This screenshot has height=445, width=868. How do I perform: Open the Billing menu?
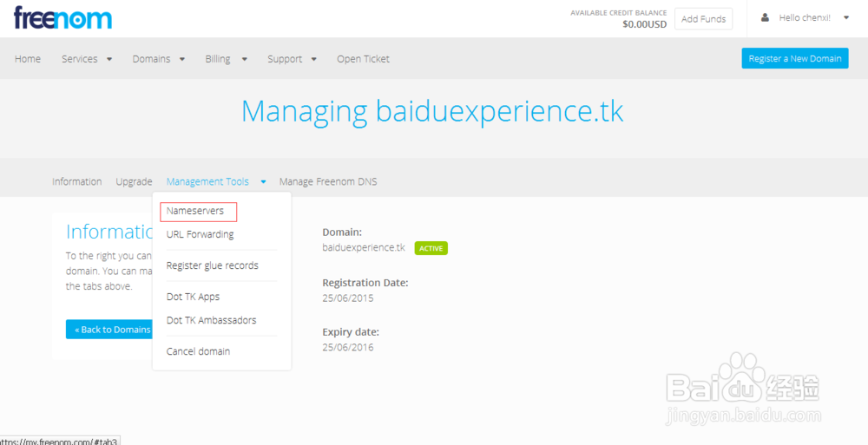(x=218, y=59)
